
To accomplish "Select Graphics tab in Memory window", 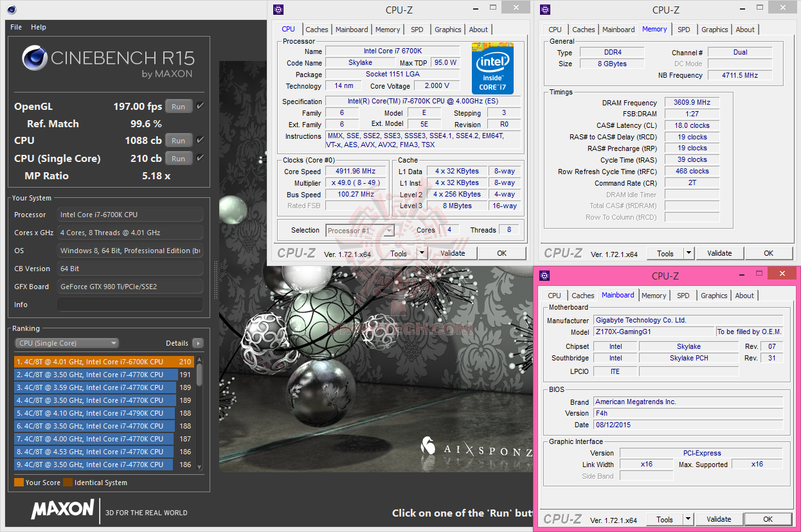I will [x=715, y=30].
